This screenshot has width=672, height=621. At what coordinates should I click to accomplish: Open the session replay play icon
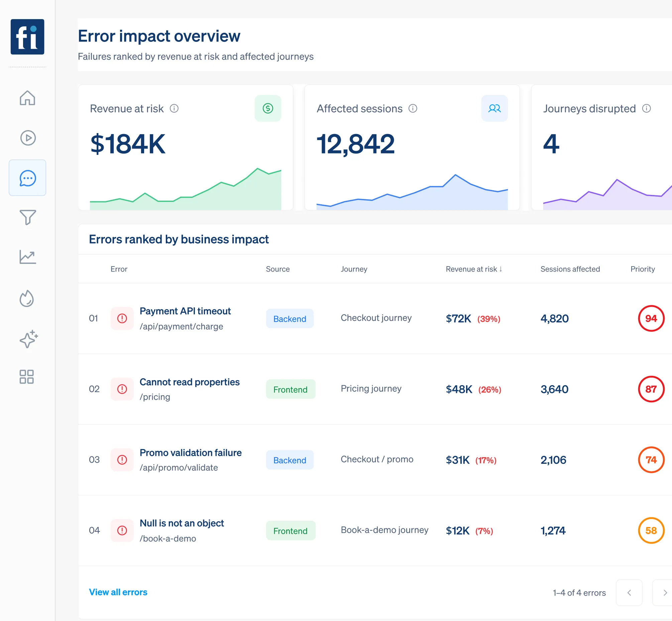pos(28,138)
